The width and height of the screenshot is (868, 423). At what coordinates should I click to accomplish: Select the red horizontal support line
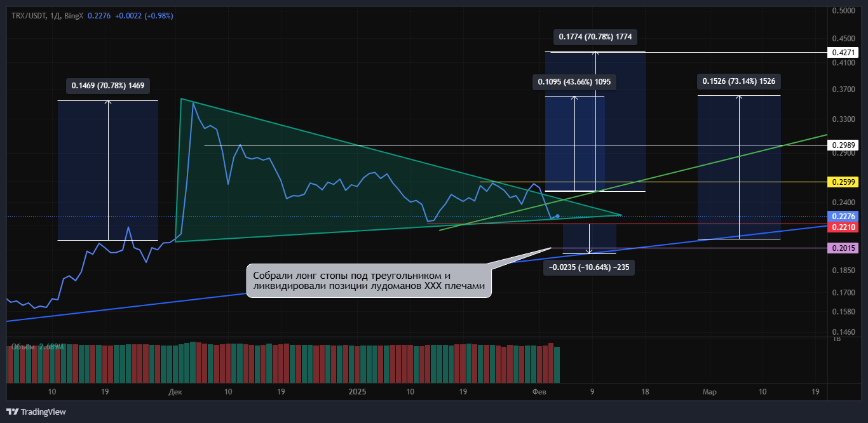click(x=626, y=224)
